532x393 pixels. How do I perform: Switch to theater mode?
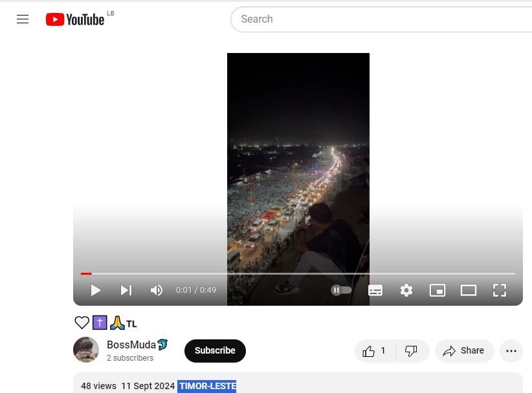click(469, 290)
